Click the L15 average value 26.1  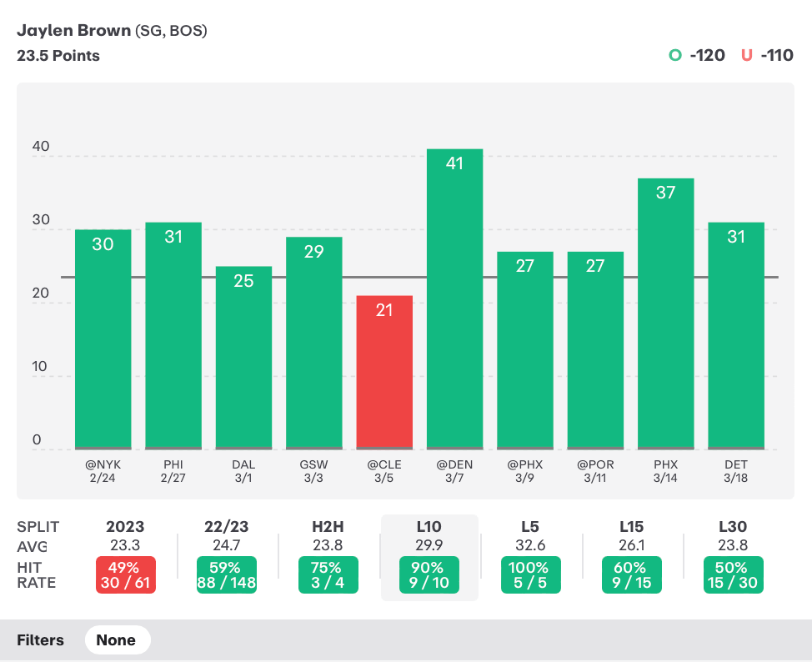631,545
